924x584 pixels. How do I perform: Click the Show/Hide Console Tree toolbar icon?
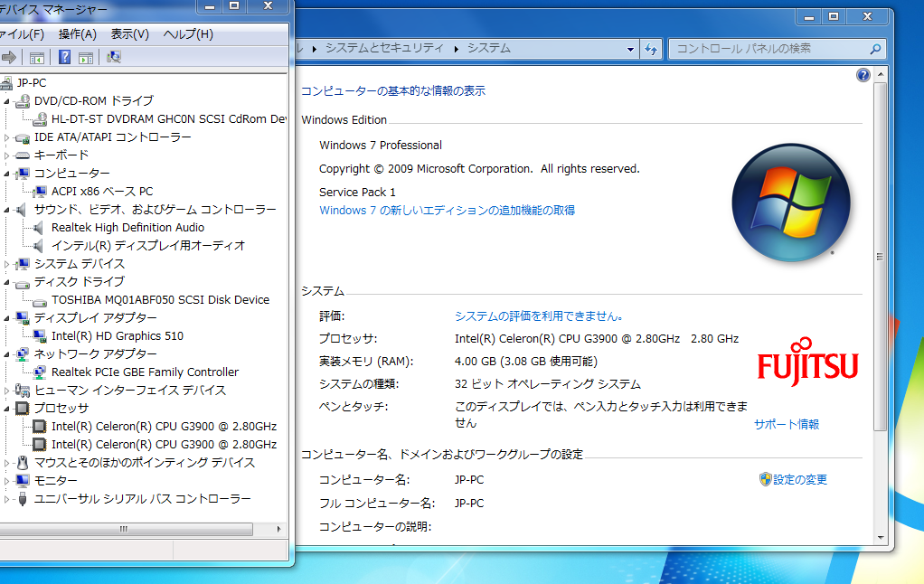(36, 57)
